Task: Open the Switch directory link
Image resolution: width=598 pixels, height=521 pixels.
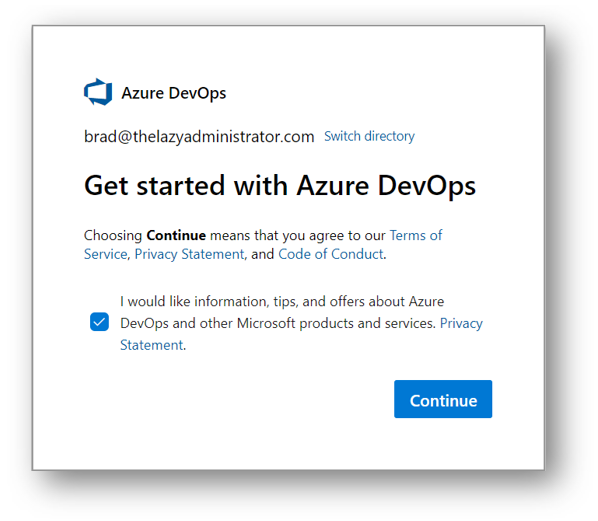Action: click(x=369, y=136)
